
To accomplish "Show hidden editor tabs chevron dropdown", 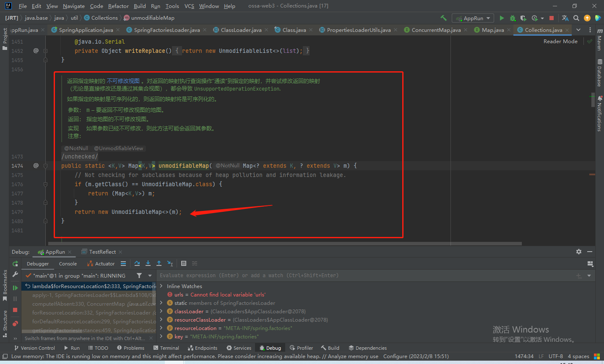I will (578, 30).
